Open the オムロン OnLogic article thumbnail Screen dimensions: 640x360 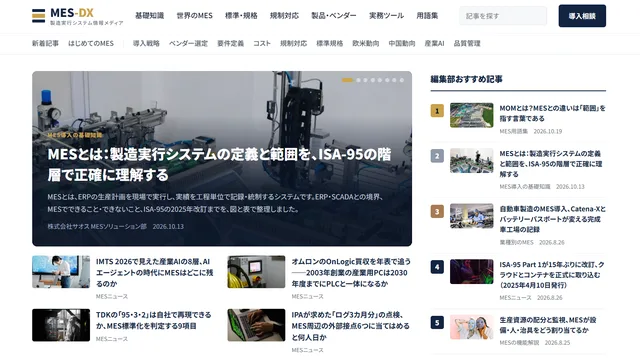point(256,272)
